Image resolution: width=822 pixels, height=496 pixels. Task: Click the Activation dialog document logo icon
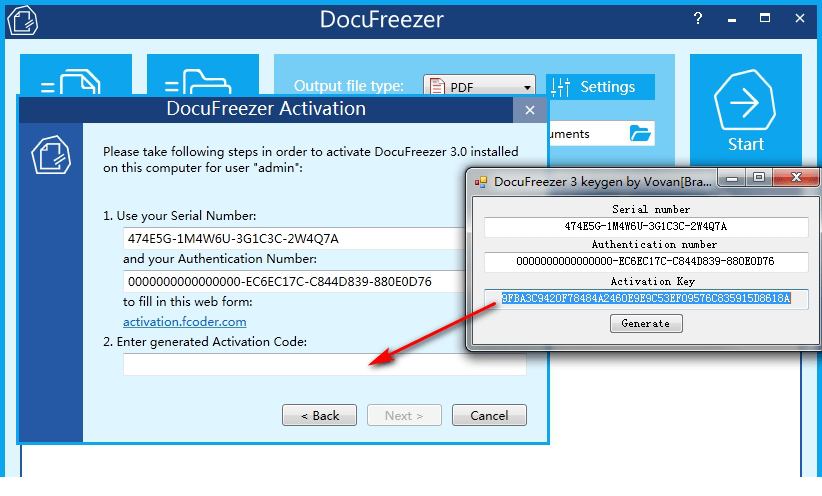(x=51, y=155)
